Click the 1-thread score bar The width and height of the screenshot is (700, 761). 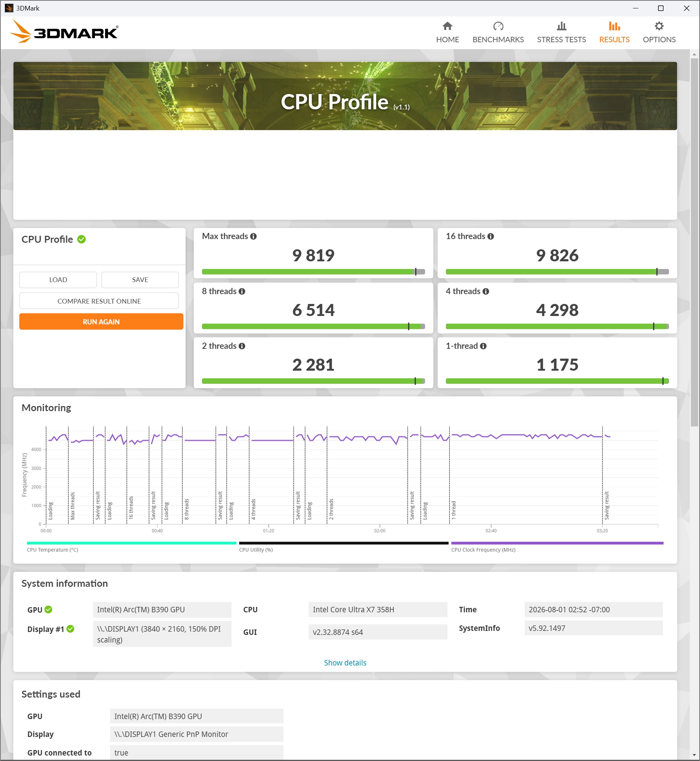tap(557, 381)
